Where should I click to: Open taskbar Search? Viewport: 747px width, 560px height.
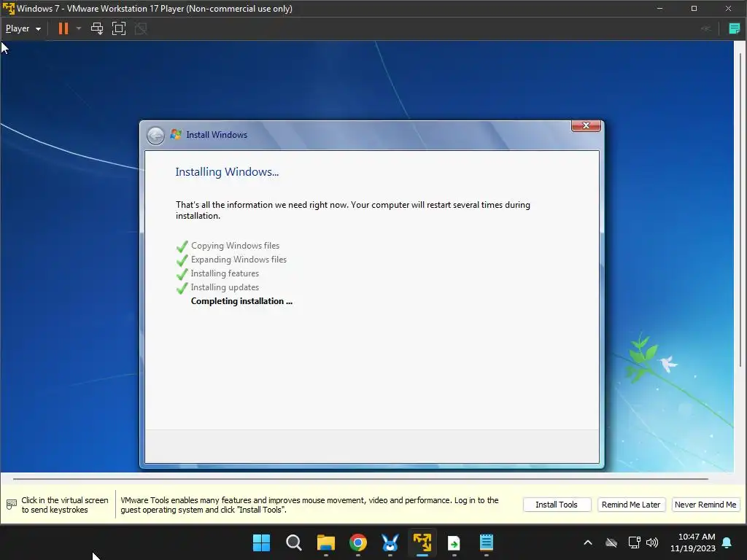click(x=293, y=542)
